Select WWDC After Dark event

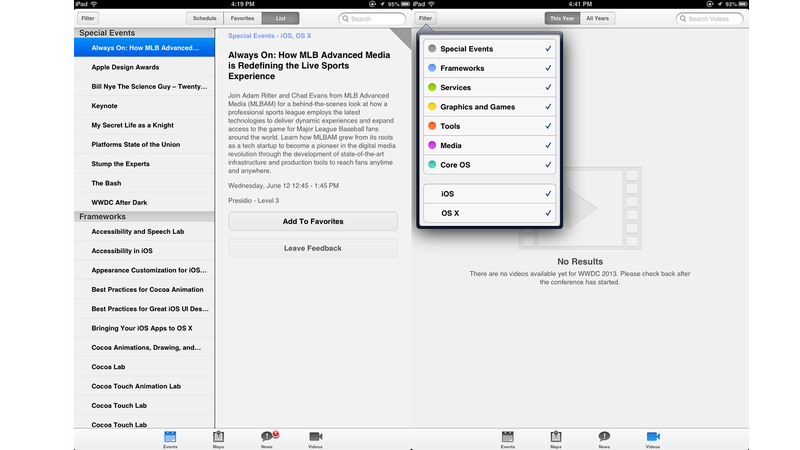tap(144, 203)
